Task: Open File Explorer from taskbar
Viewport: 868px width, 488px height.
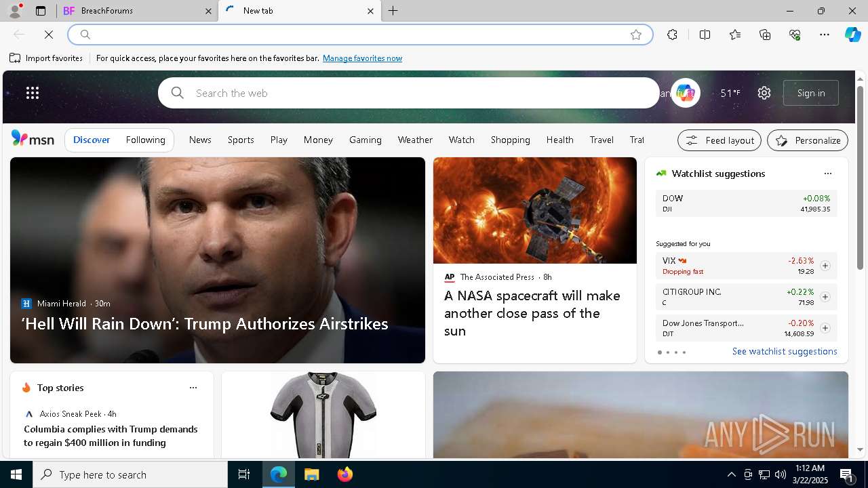Action: [311, 474]
